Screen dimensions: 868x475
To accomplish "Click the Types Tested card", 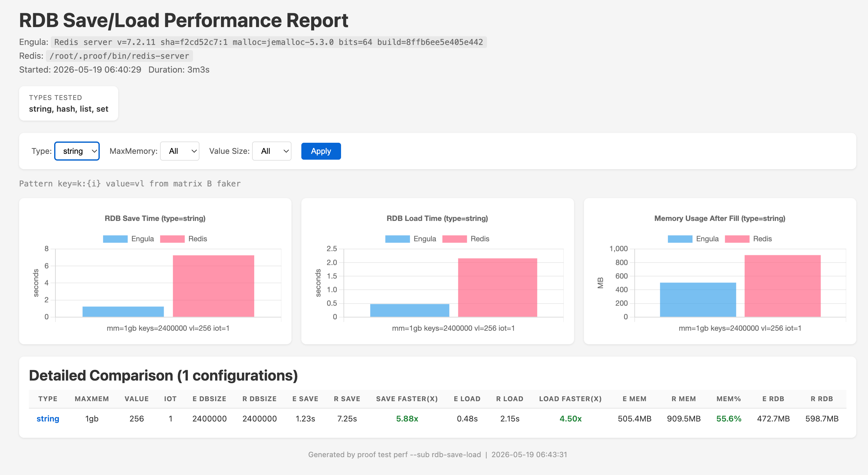I will (68, 103).
